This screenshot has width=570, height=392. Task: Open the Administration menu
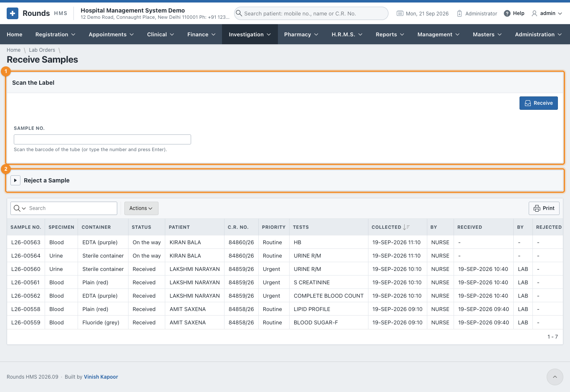(x=538, y=34)
